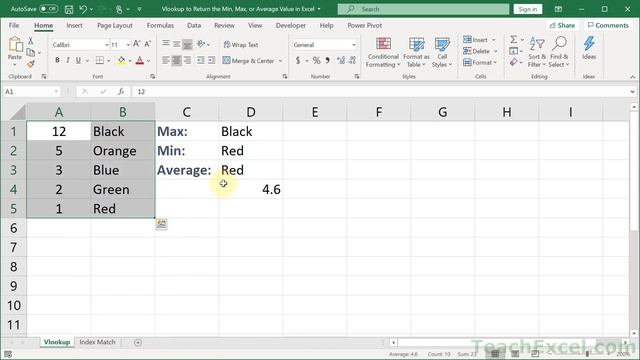Open the number format General dropdown
Screen dimensions: 640x360
tap(353, 44)
